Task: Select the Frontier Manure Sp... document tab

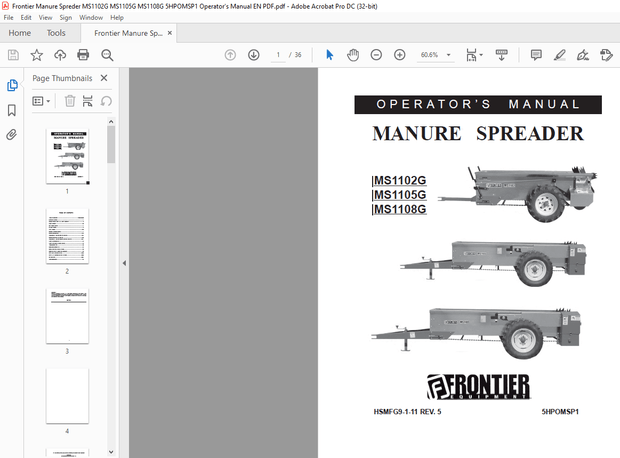Action: point(128,33)
